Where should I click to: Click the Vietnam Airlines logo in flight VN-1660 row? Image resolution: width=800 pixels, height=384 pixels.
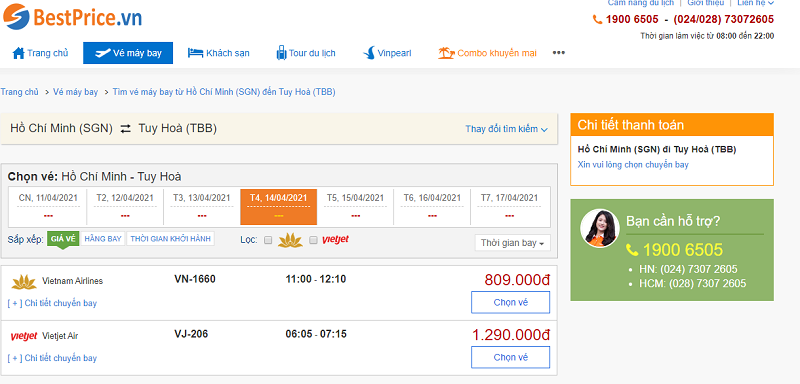pyautogui.click(x=24, y=281)
